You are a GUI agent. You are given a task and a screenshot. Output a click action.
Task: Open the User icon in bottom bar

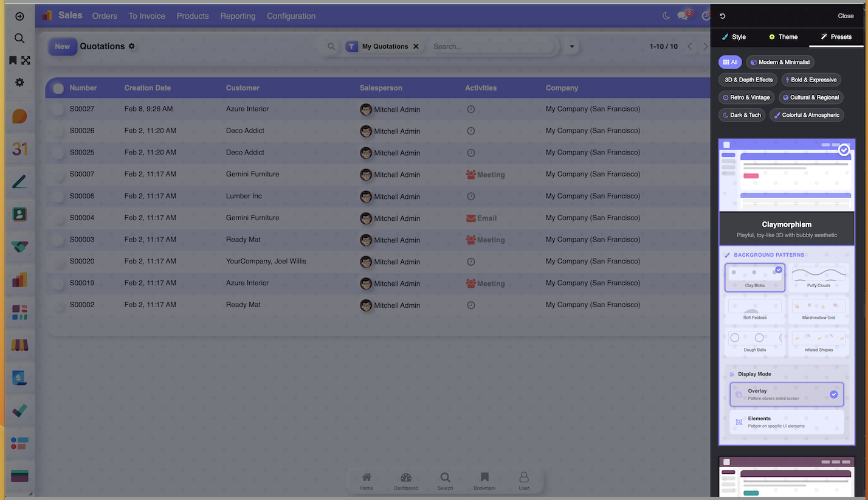[x=523, y=481]
